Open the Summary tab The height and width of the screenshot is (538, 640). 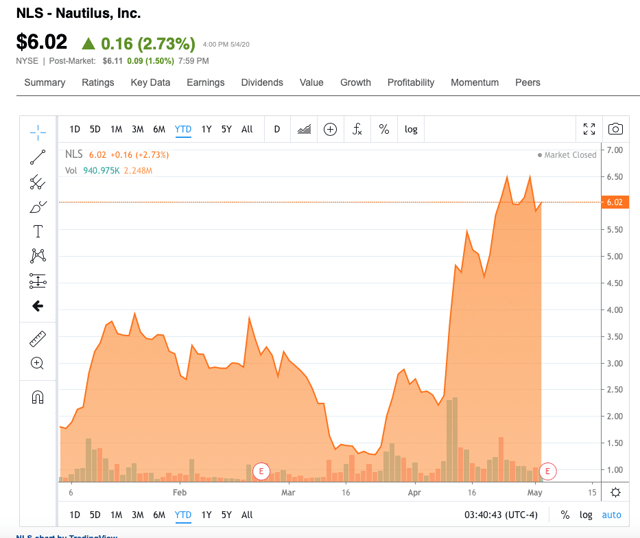coord(44,82)
